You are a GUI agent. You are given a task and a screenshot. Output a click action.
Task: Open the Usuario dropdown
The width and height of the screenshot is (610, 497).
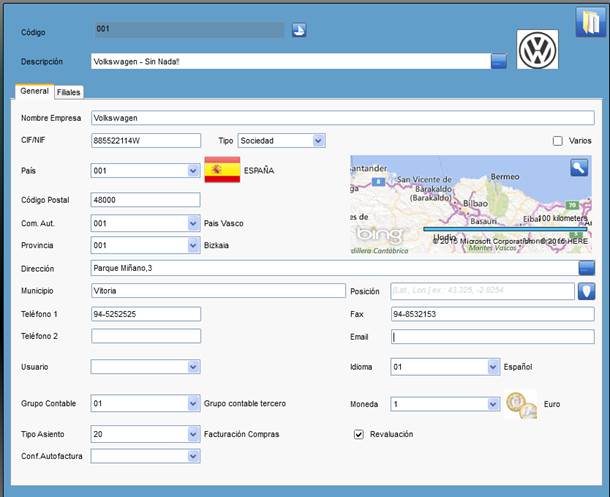[x=193, y=367]
